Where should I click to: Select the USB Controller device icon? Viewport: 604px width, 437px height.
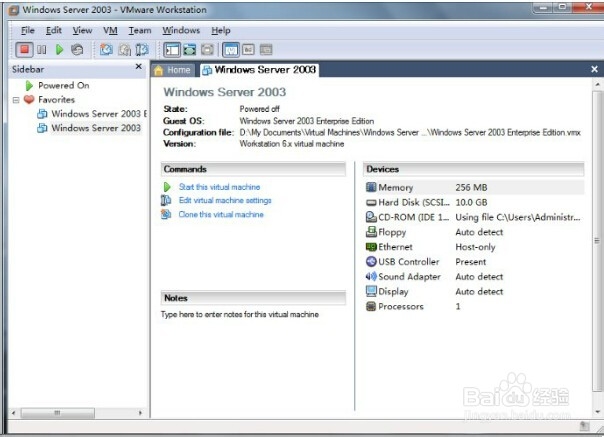(371, 262)
